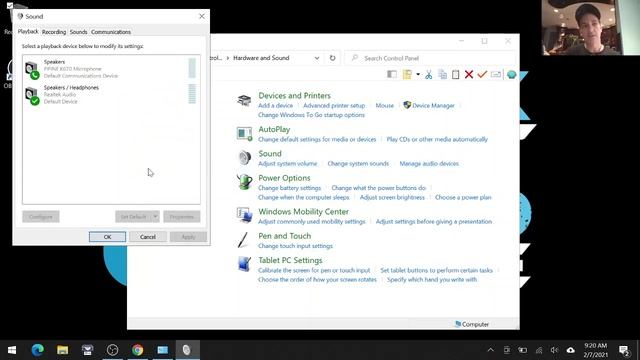Open Adjust screen brightness link
640x360 pixels.
pos(392,197)
